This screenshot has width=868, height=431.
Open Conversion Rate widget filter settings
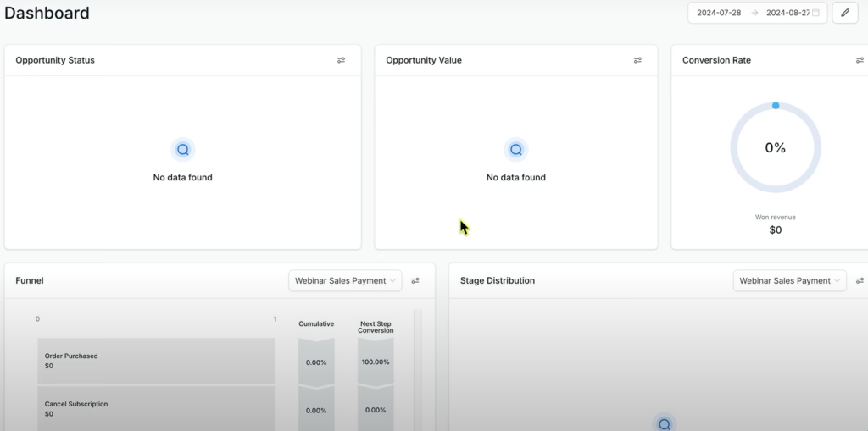pyautogui.click(x=860, y=60)
